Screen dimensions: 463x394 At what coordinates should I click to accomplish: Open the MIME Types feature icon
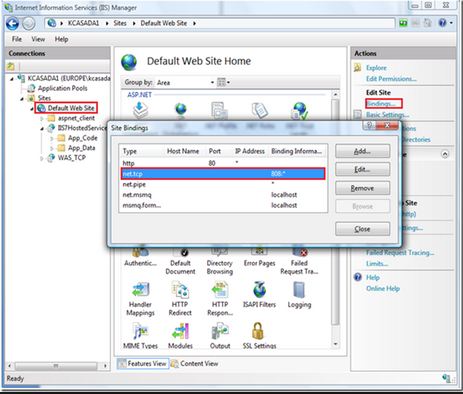tap(140, 331)
